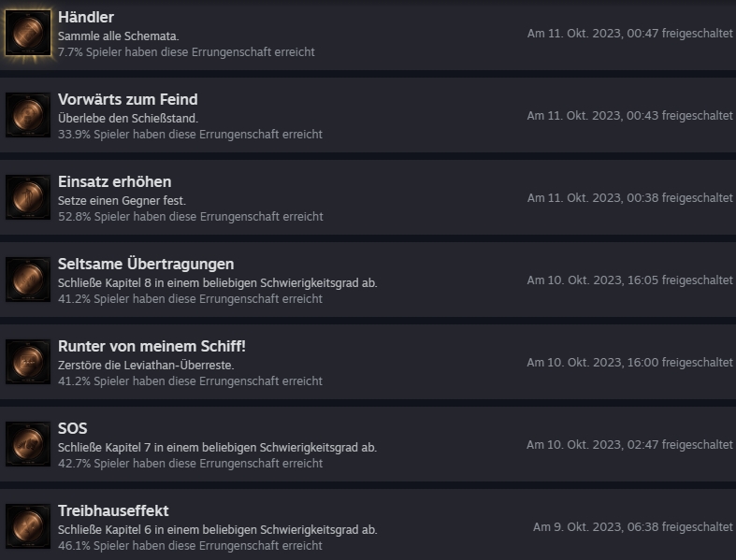Select the SOS achievement icon

tap(28, 444)
